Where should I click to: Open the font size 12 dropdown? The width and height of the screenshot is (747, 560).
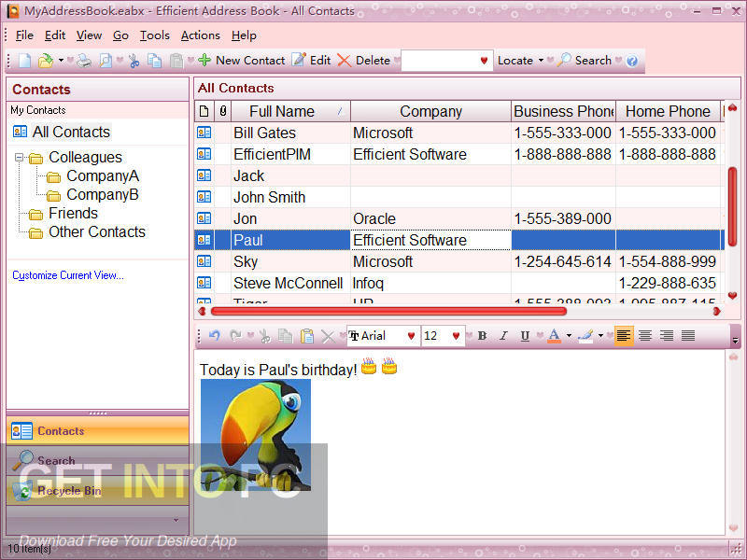(456, 336)
